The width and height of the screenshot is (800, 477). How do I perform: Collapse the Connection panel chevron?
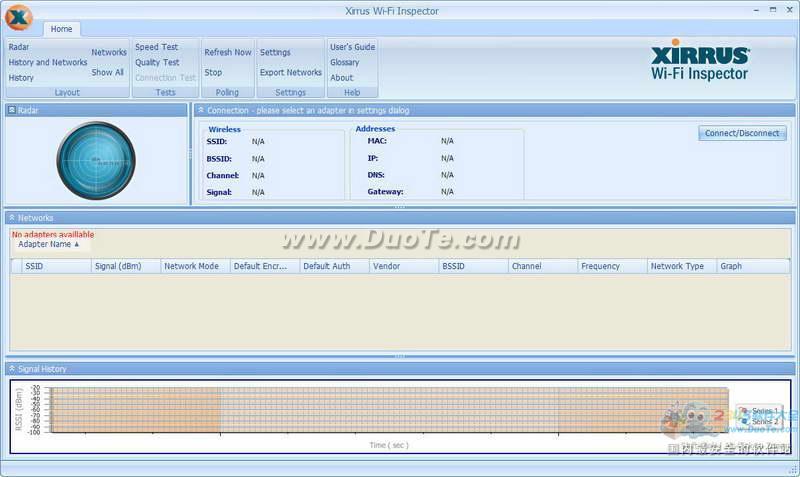pos(201,110)
